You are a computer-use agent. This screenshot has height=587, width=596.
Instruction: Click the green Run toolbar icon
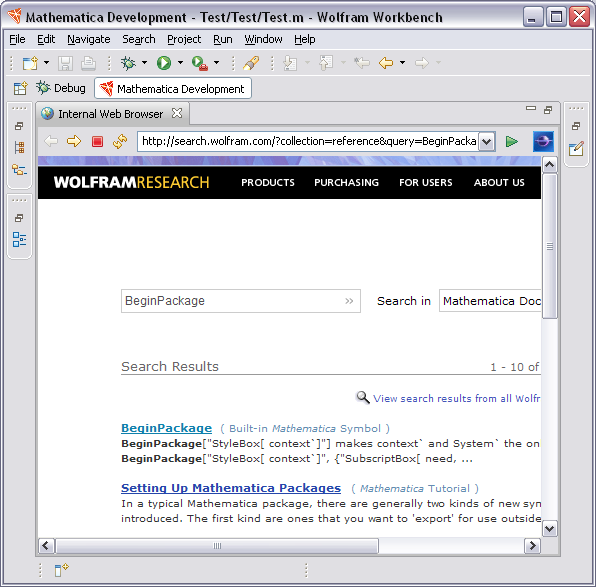[x=164, y=63]
